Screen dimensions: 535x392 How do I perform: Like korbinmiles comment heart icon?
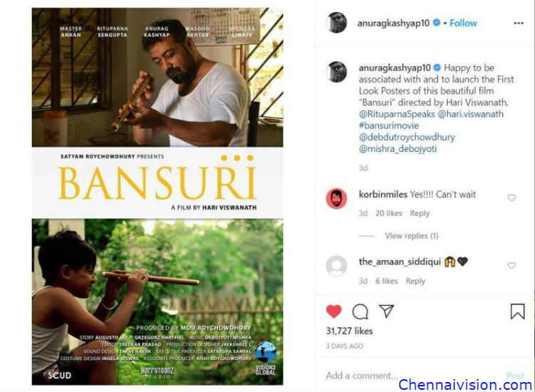[x=511, y=197]
